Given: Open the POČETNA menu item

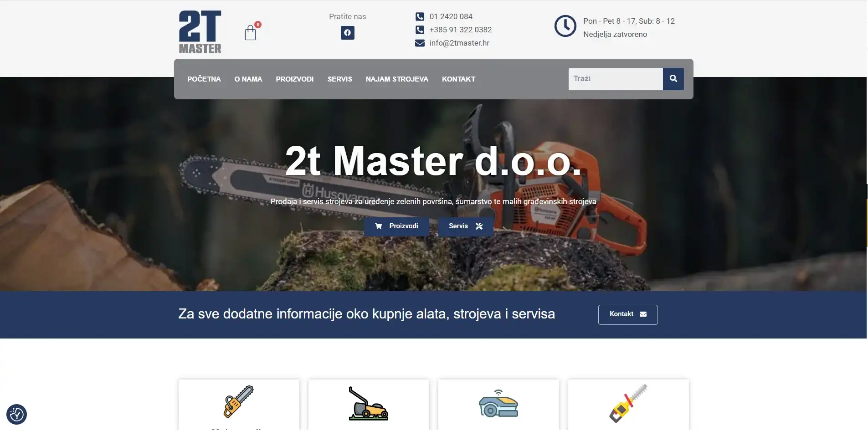Looking at the screenshot, I should click(x=204, y=79).
